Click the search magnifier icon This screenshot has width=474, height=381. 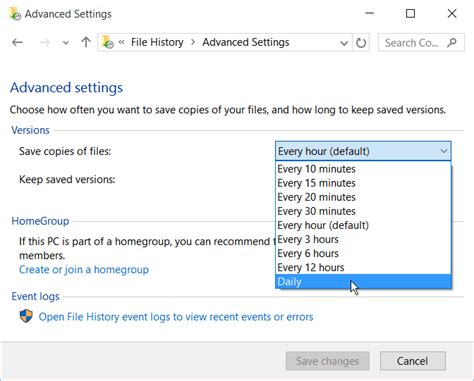(x=452, y=42)
